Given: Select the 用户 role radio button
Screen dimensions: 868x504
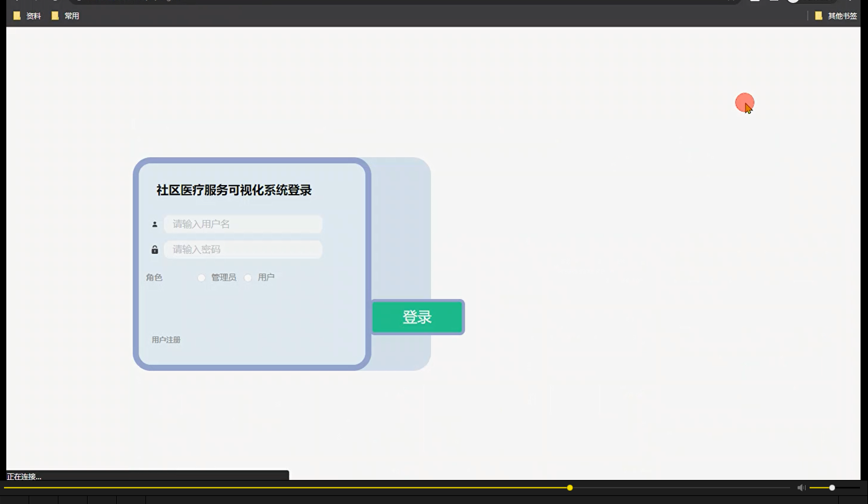Looking at the screenshot, I should (x=248, y=277).
